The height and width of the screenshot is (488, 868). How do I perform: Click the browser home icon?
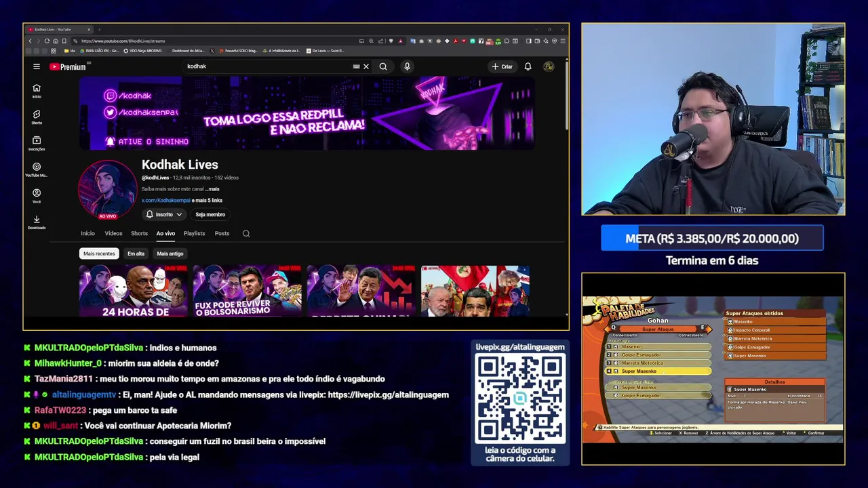pos(56,41)
